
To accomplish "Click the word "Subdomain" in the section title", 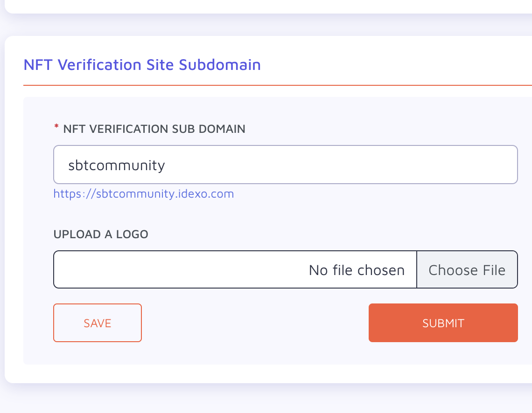I will click(x=220, y=65).
